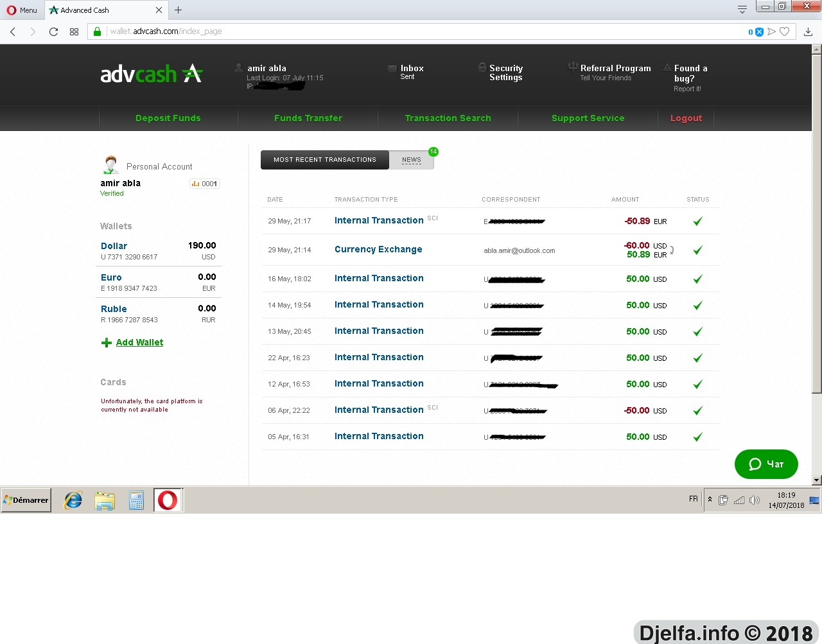
Task: Open Internal Transaction from 29 May 21:17
Action: coord(379,220)
